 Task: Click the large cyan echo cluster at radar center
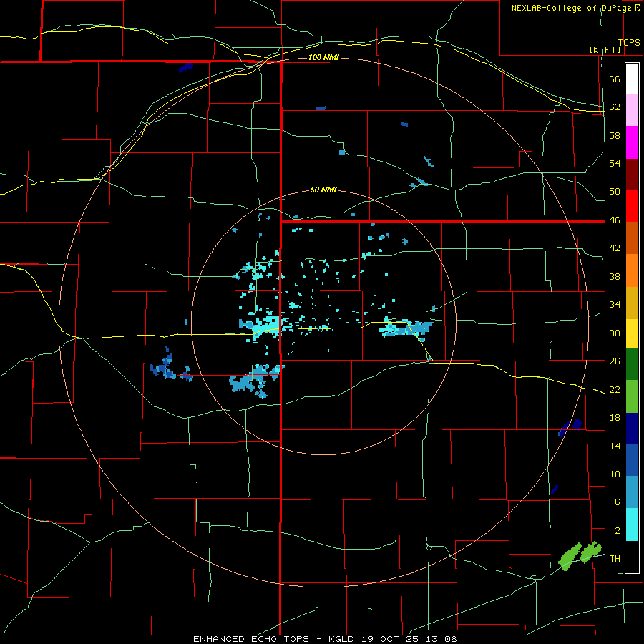262,326
